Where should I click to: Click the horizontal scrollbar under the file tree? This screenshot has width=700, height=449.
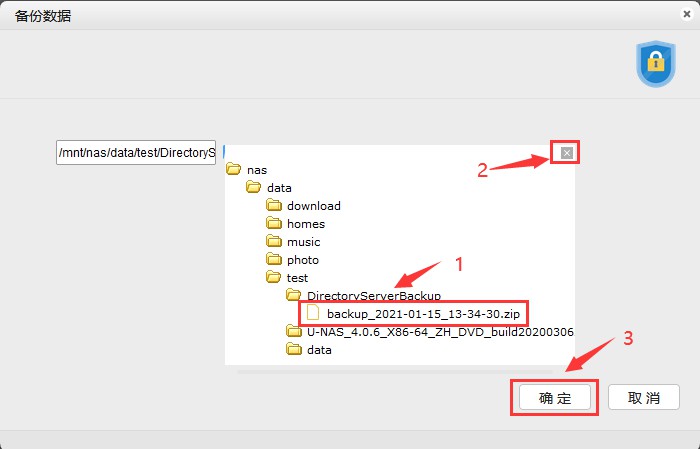pyautogui.click(x=400, y=369)
